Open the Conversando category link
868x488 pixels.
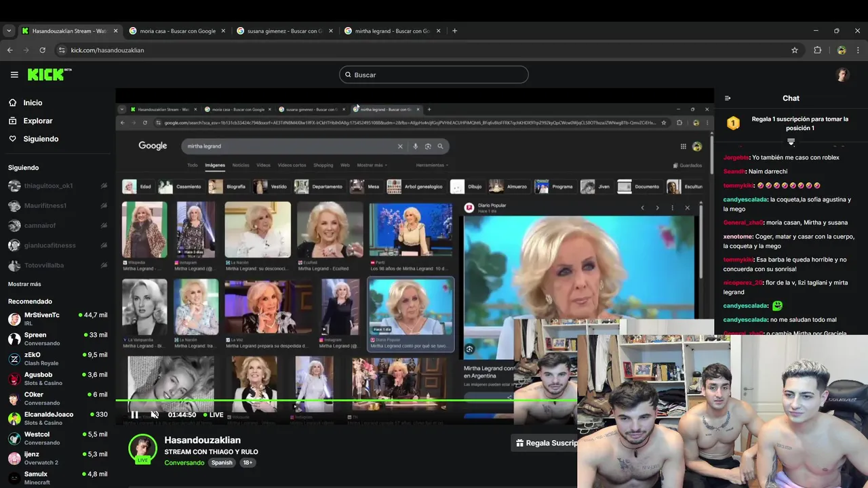point(184,463)
